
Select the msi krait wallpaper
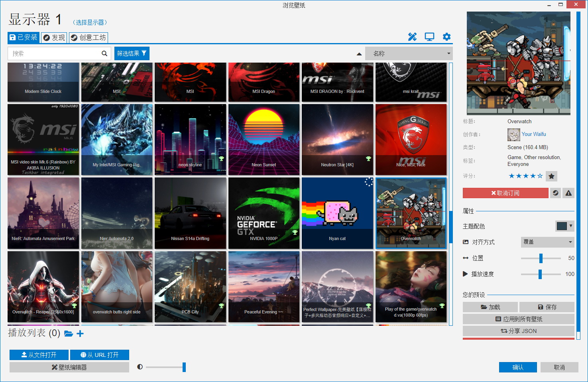click(411, 82)
